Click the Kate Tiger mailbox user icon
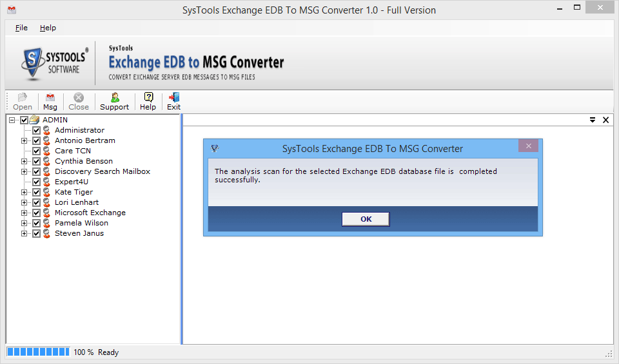The image size is (619, 364). click(46, 192)
